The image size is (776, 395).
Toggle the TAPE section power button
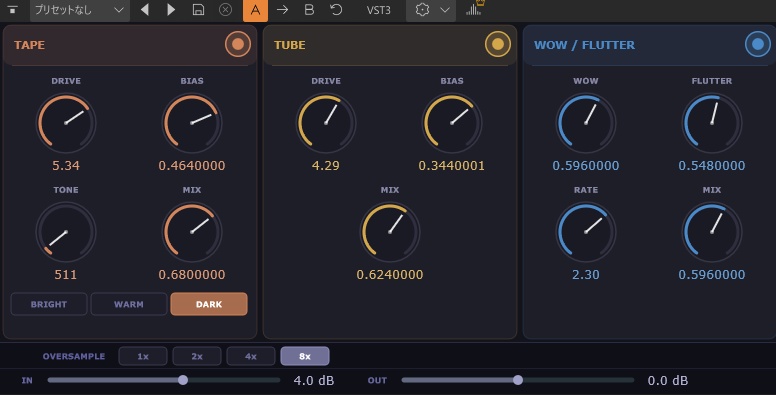tap(238, 45)
